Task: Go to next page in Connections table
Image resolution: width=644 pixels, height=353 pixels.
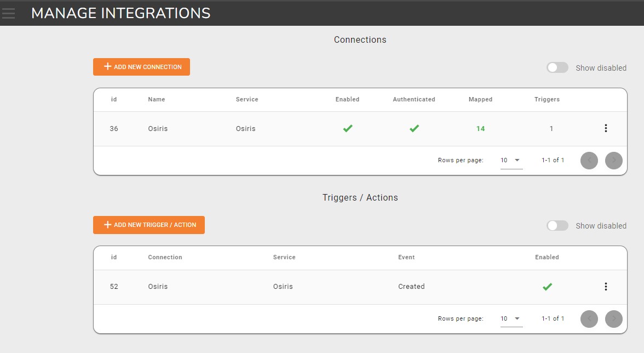Action: coord(614,161)
